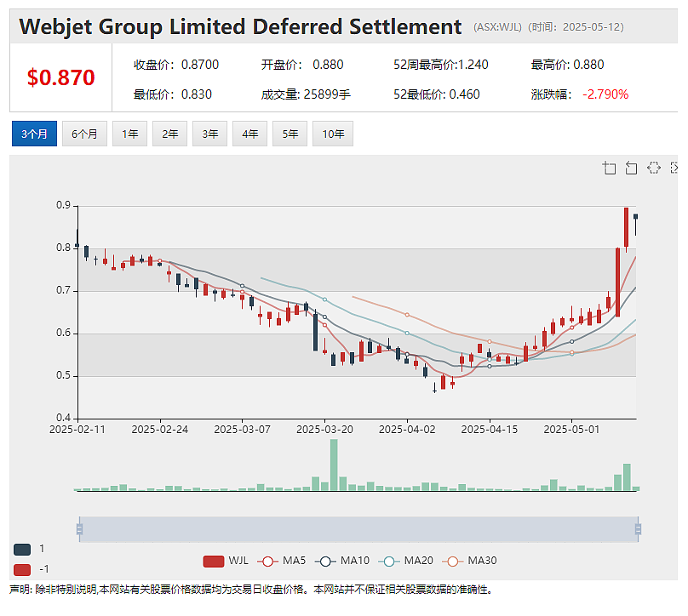The height and width of the screenshot is (616, 688).
Task: Toggle the red '-1' visual map swatch
Action: click(x=22, y=569)
